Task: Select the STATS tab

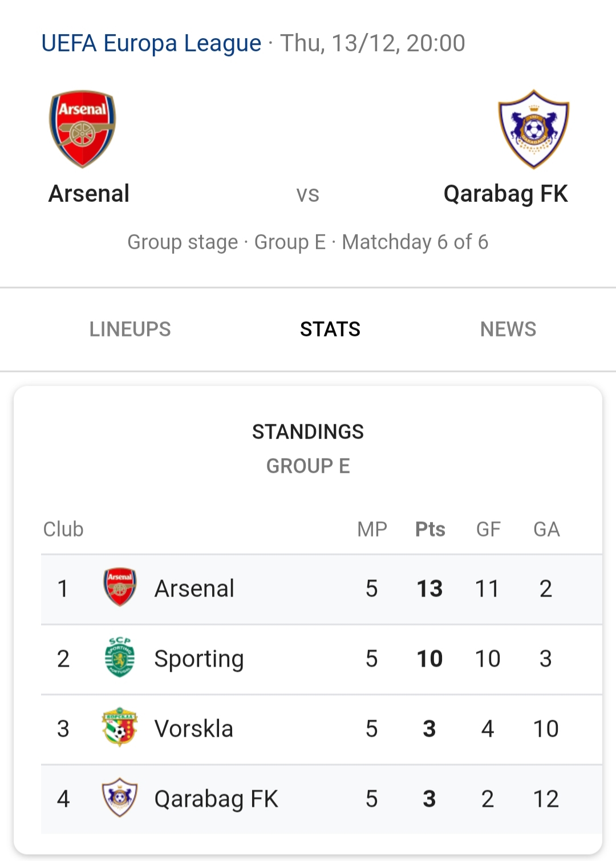Action: (x=330, y=329)
